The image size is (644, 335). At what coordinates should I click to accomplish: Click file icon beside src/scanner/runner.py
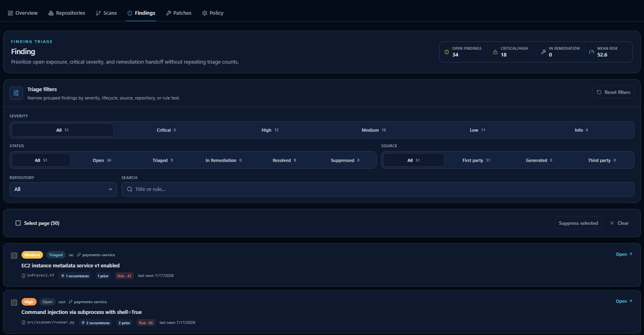[23, 323]
